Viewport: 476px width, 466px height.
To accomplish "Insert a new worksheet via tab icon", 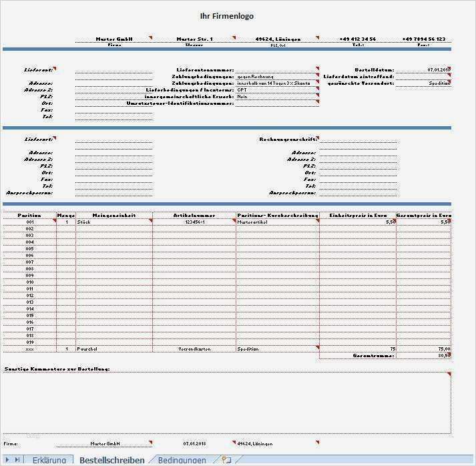I will pyautogui.click(x=226, y=459).
